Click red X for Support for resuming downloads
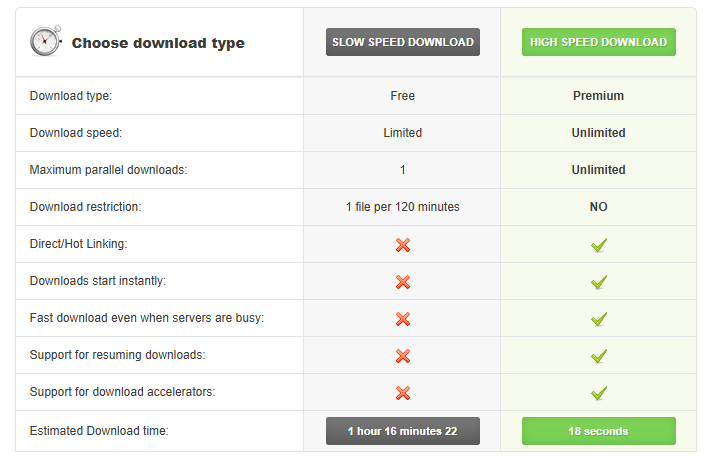 click(403, 356)
